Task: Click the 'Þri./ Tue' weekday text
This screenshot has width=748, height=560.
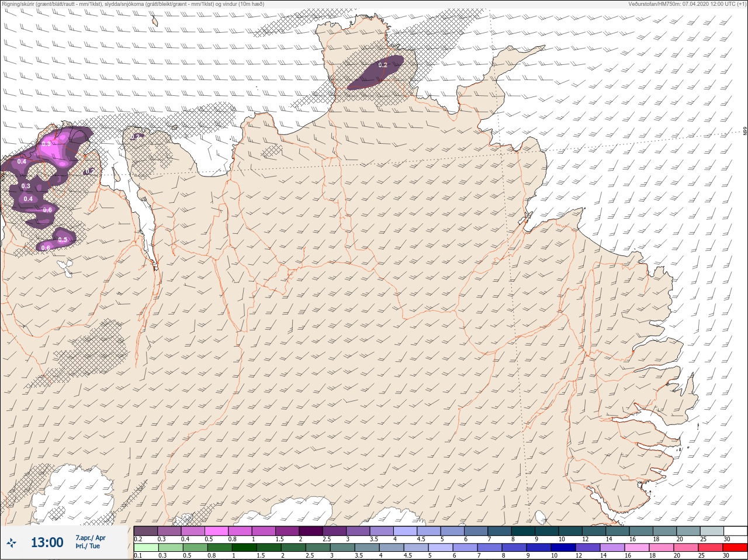Action: pos(88,547)
